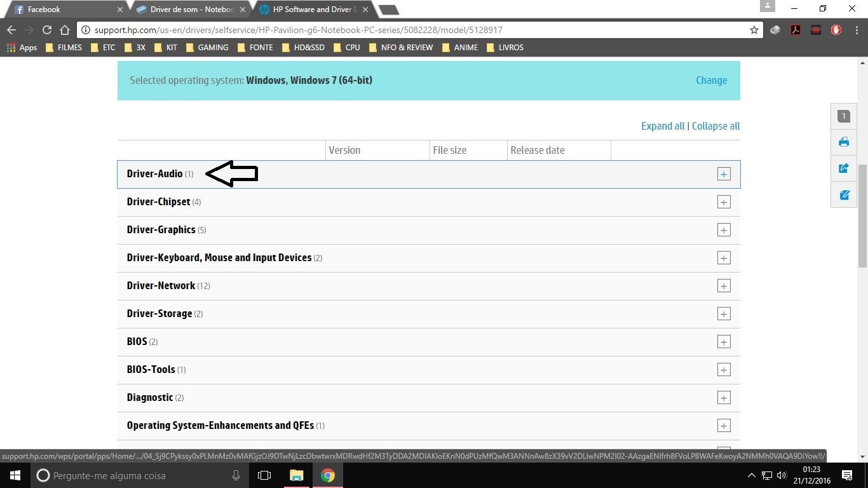Click the volume speaker tray icon
The width and height of the screenshot is (868, 488).
click(x=782, y=475)
